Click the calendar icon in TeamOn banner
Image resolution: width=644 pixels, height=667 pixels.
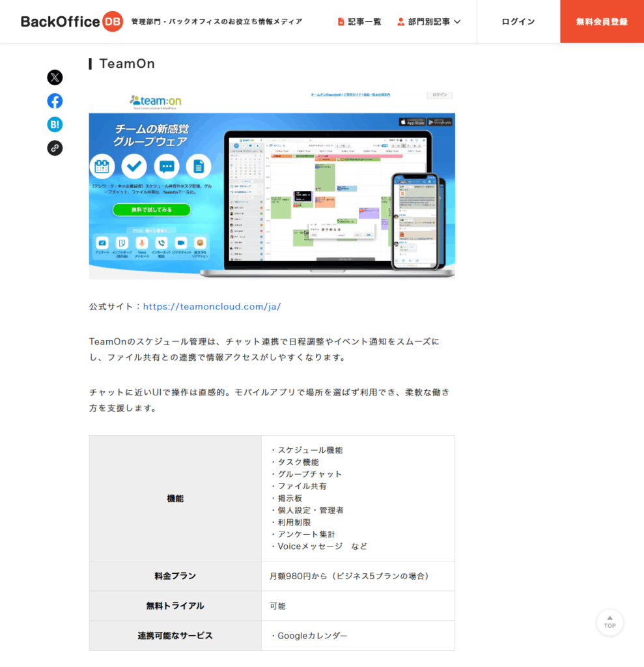[102, 166]
